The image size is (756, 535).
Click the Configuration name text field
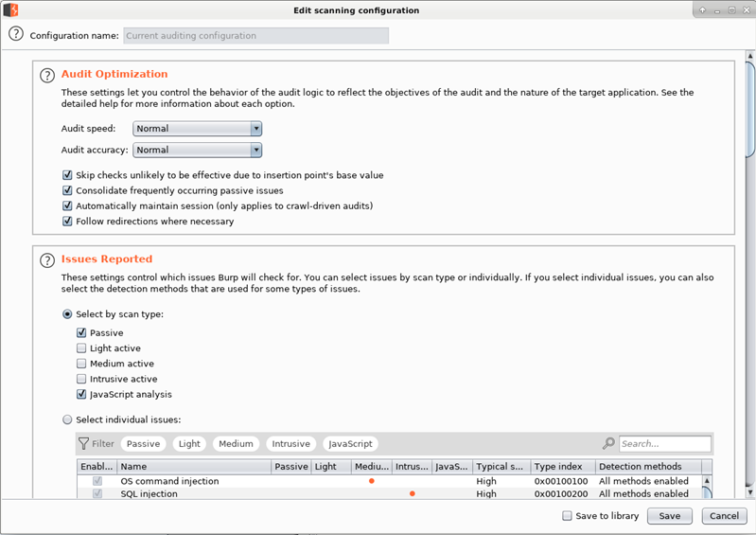click(256, 36)
